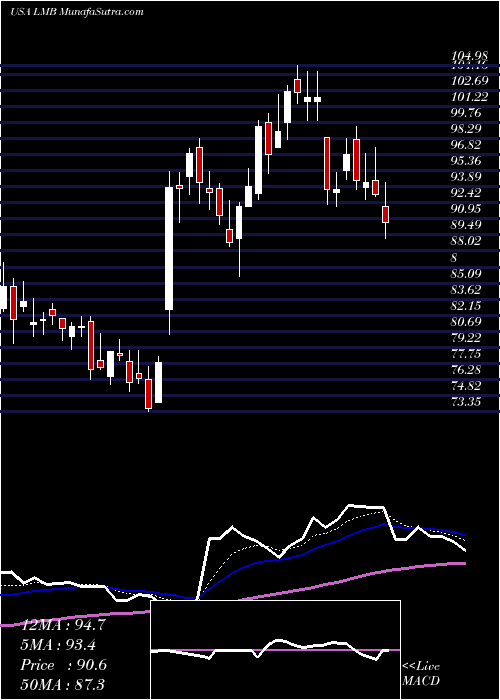Click the tall white gap-up candlestick
500x700 pixels.
(169, 248)
